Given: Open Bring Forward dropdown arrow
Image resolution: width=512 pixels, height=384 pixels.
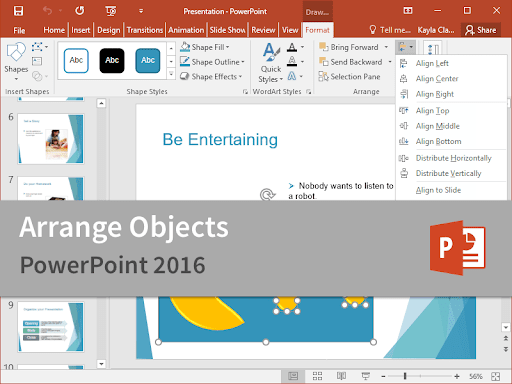Looking at the screenshot, I should (386, 47).
